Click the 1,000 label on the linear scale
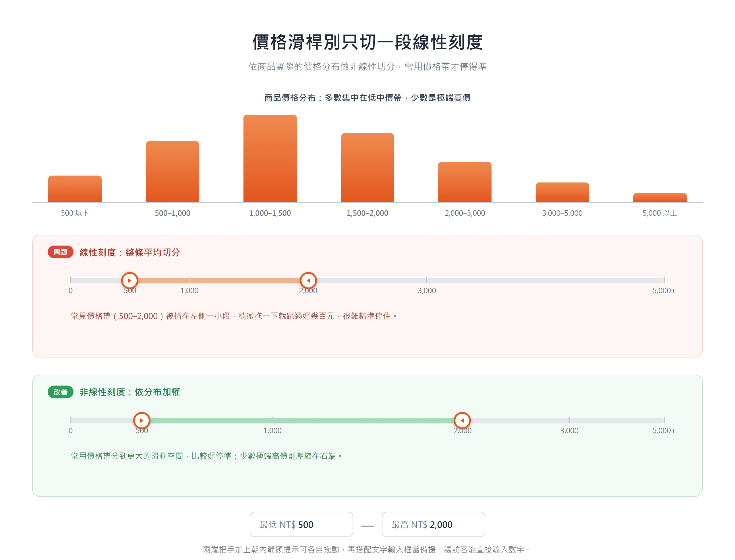Image resolution: width=735 pixels, height=560 pixels. [189, 291]
